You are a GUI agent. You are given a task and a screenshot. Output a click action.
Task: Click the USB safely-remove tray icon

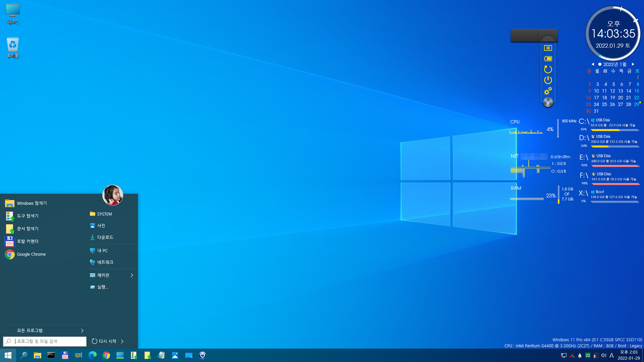point(596,355)
